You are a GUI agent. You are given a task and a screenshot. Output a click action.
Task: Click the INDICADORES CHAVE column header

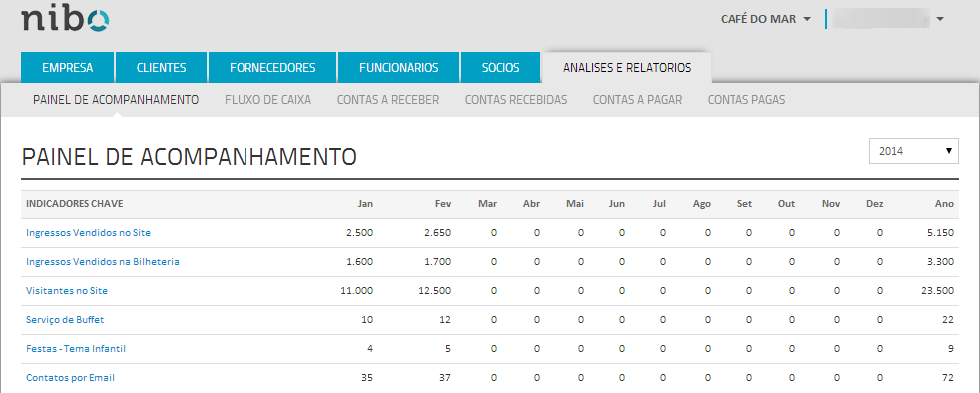pos(75,204)
